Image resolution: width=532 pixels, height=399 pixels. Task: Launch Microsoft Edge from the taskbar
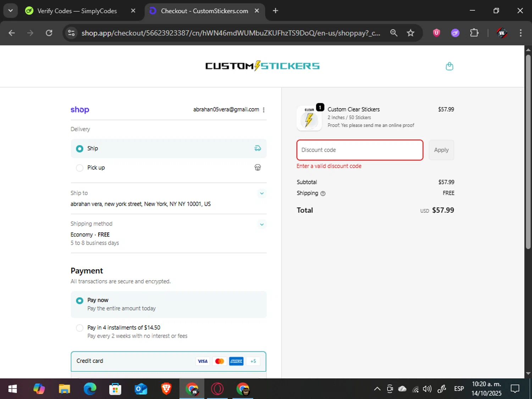click(90, 389)
